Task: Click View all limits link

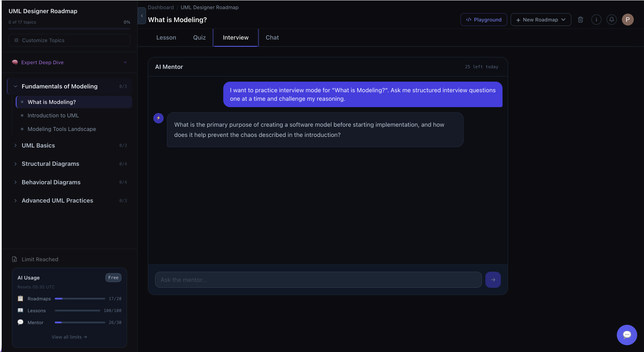Action: pos(69,337)
